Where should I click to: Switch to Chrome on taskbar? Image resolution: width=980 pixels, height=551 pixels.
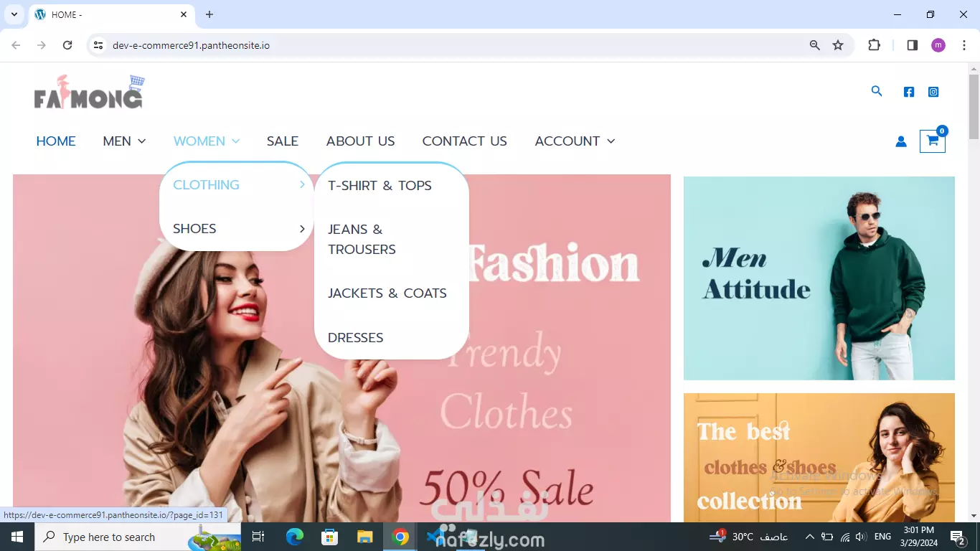400,537
